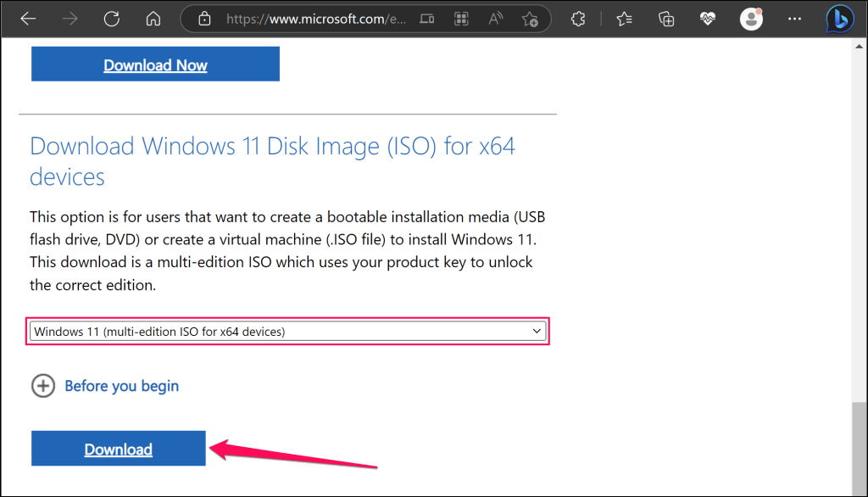Open the Extensions puzzle icon
This screenshot has height=497, width=868.
(579, 19)
